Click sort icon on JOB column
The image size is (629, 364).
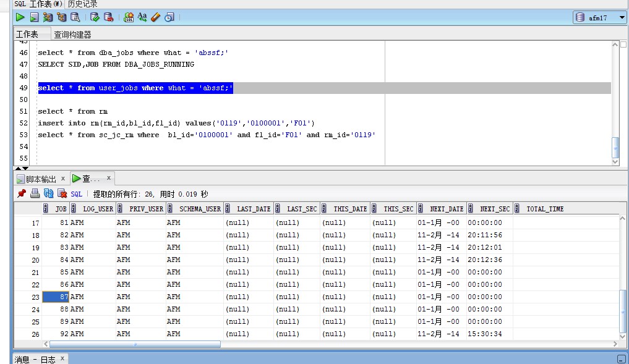(46, 208)
